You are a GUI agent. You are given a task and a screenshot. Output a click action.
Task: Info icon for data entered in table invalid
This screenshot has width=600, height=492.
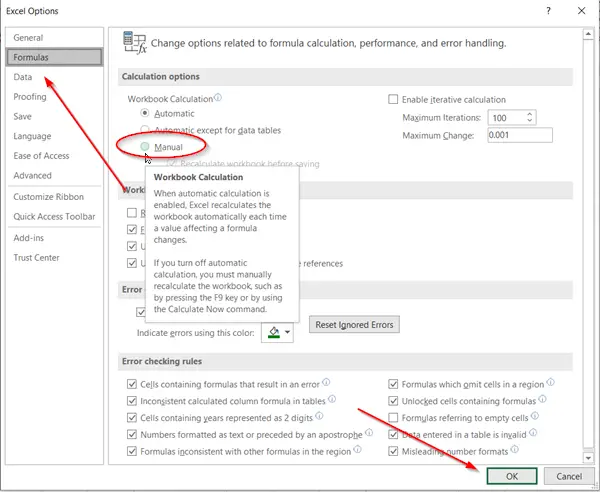click(533, 432)
